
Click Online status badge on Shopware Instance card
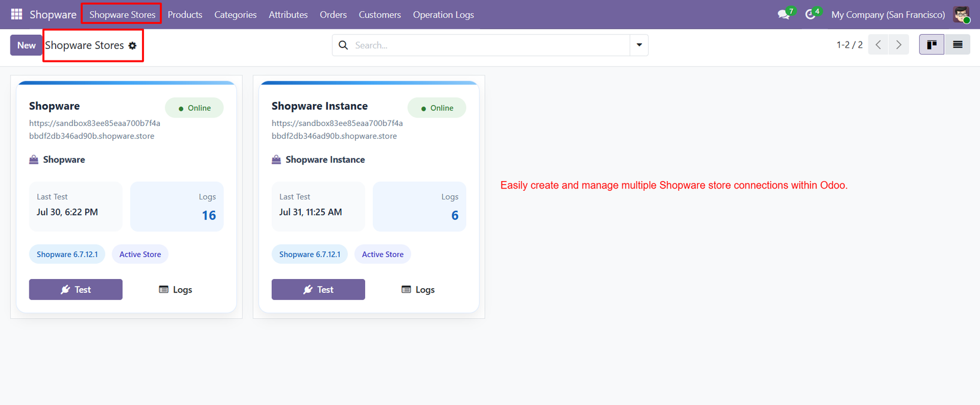437,108
